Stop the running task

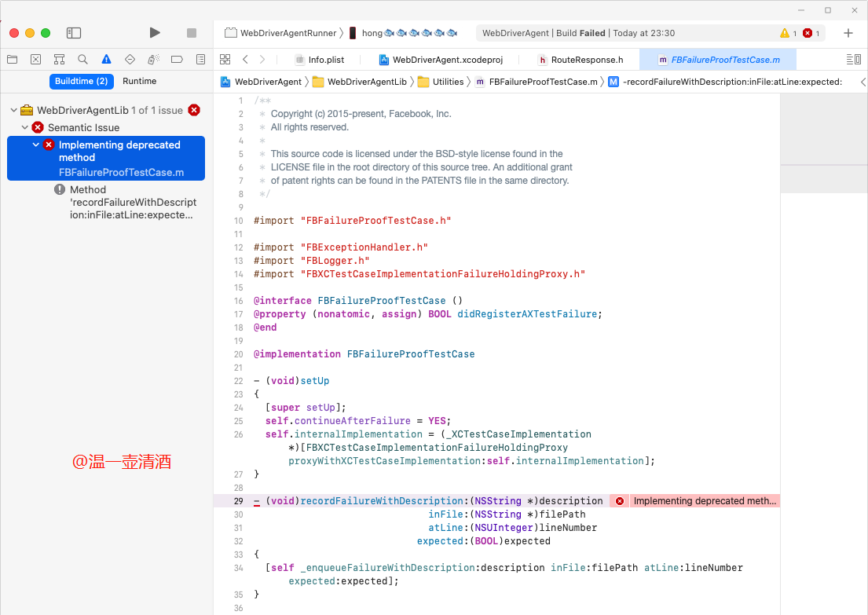(x=192, y=33)
